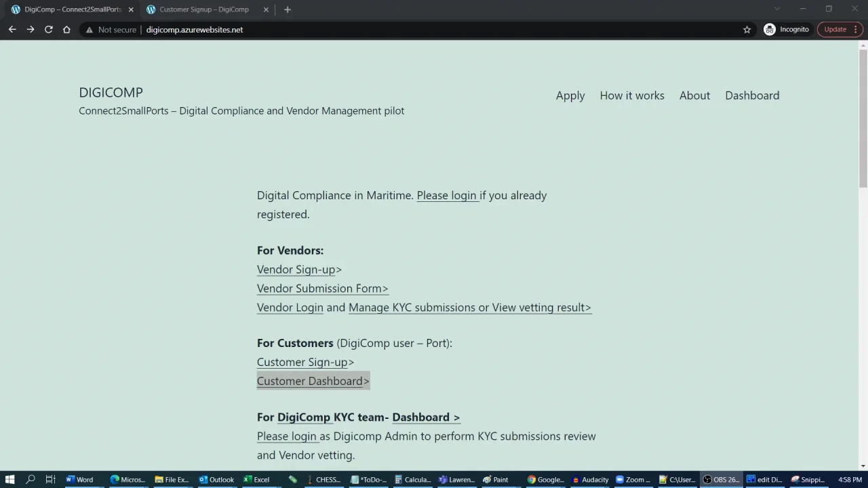
Task: Switch to Customer Signup – DigiComp tab
Action: 203,9
